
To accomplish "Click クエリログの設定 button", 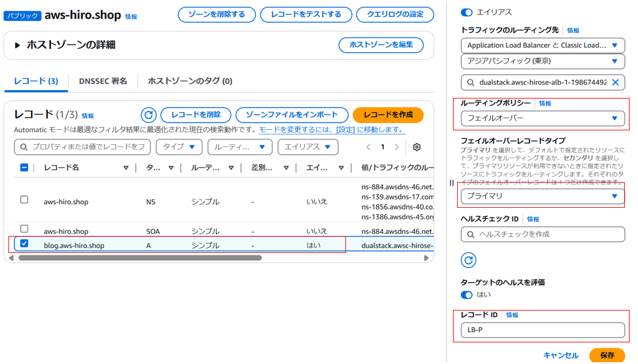I will point(395,14).
